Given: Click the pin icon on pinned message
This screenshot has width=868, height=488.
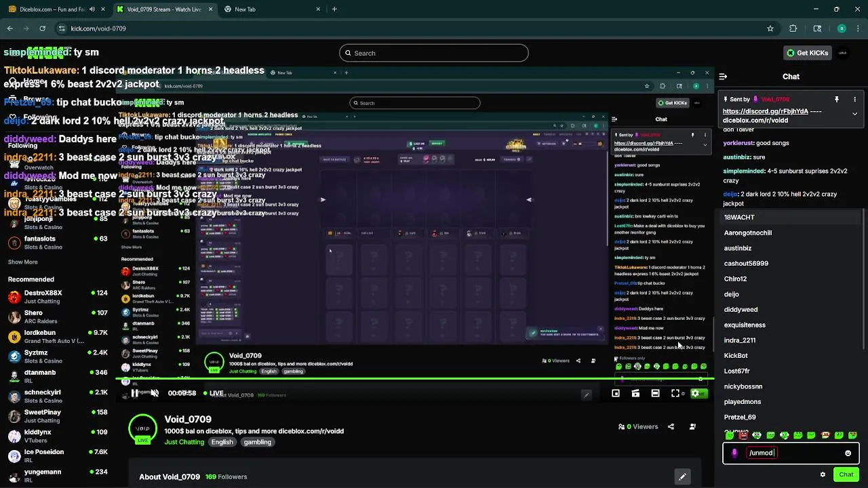Looking at the screenshot, I should [x=837, y=99].
